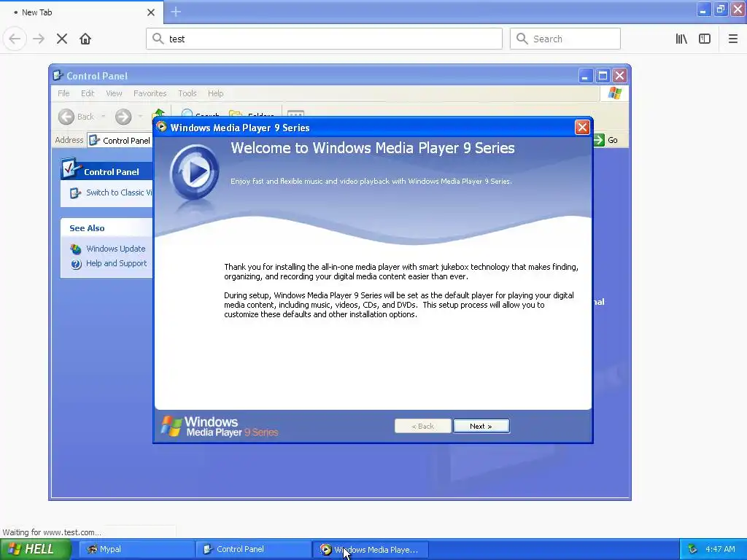Open the Help and Support link
Image resolution: width=747 pixels, height=560 pixels.
pos(116,263)
